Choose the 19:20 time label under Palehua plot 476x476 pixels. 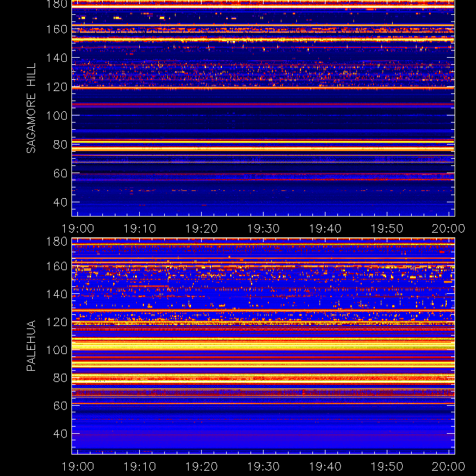[x=202, y=466]
